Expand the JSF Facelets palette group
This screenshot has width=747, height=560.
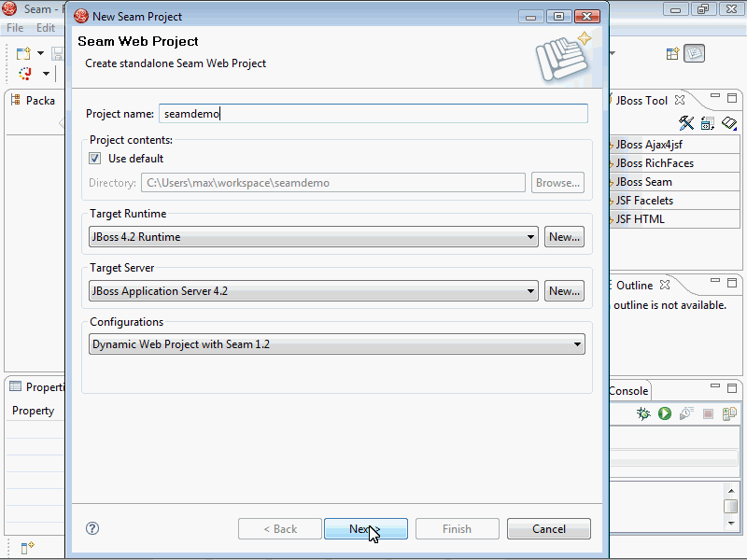point(674,201)
